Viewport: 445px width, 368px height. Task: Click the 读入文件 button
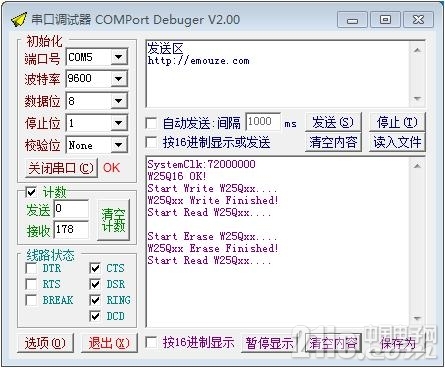click(x=397, y=143)
